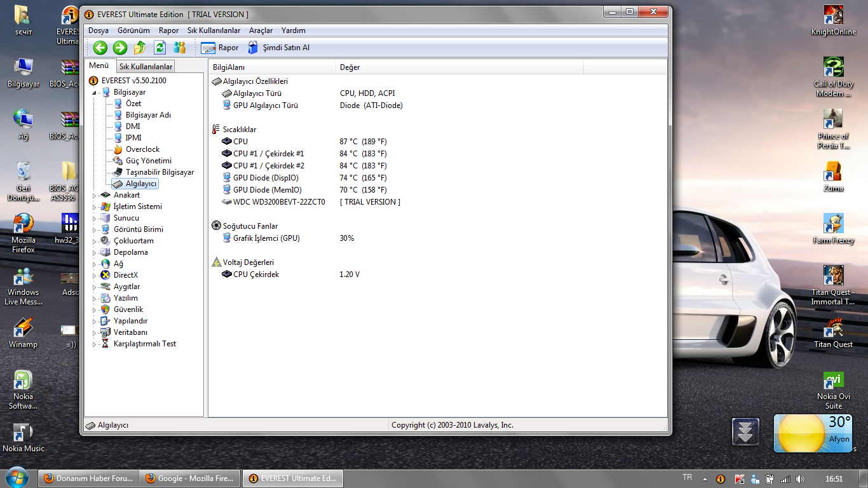868x488 pixels.
Task: Expand the Görüntü Birimi node
Action: pos(95,230)
